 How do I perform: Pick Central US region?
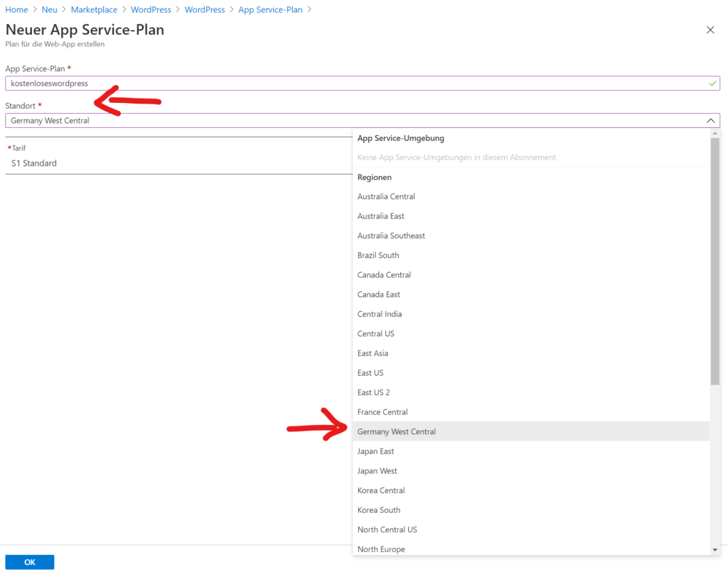531,333
